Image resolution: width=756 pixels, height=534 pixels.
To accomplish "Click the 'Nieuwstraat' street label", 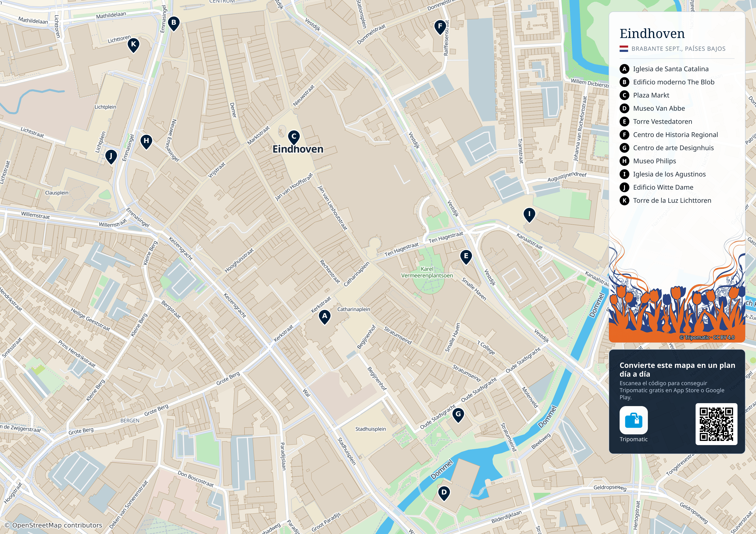I will 304,95.
